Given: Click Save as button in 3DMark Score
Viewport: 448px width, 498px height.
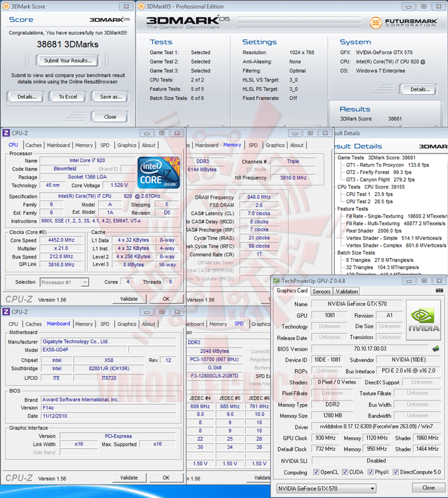Looking at the screenshot, I should click(x=110, y=97).
